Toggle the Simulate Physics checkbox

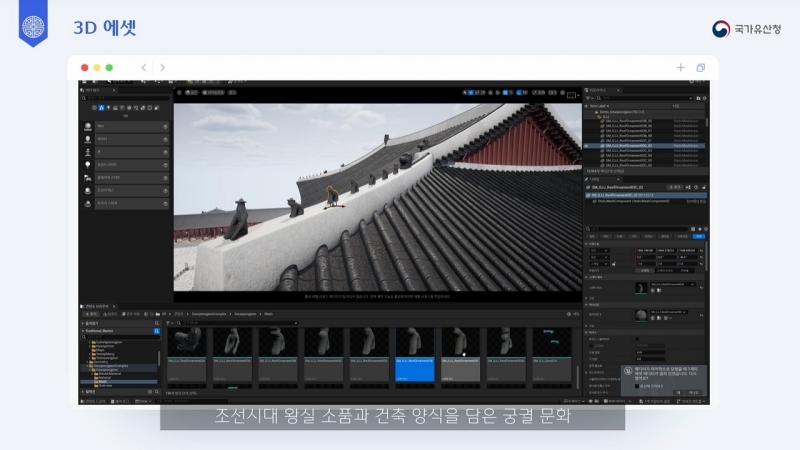637,339
